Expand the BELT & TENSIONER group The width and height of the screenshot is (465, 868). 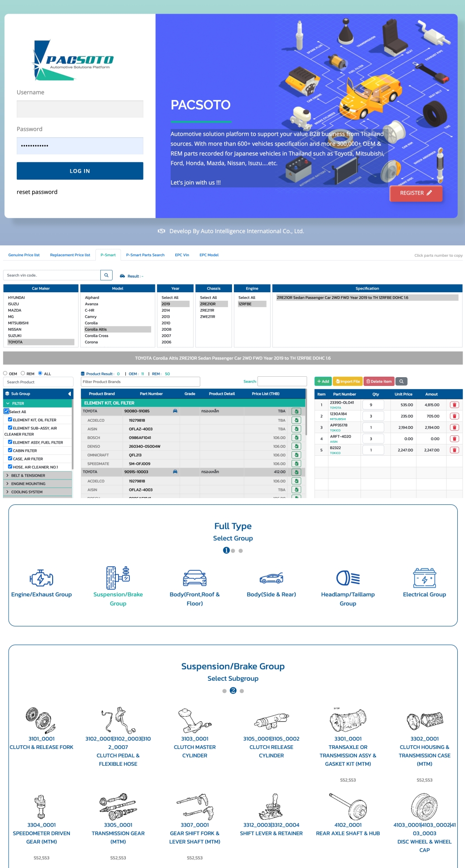pyautogui.click(x=7, y=475)
